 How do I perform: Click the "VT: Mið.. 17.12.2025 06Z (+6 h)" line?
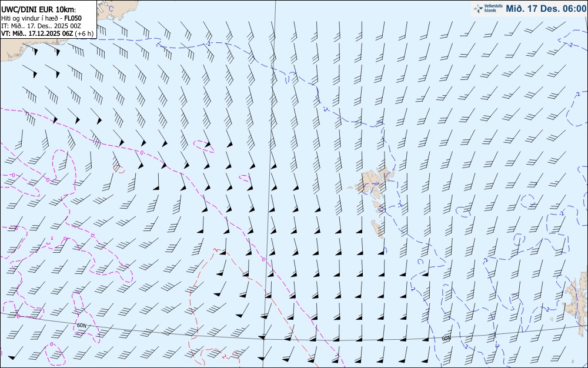click(x=47, y=34)
